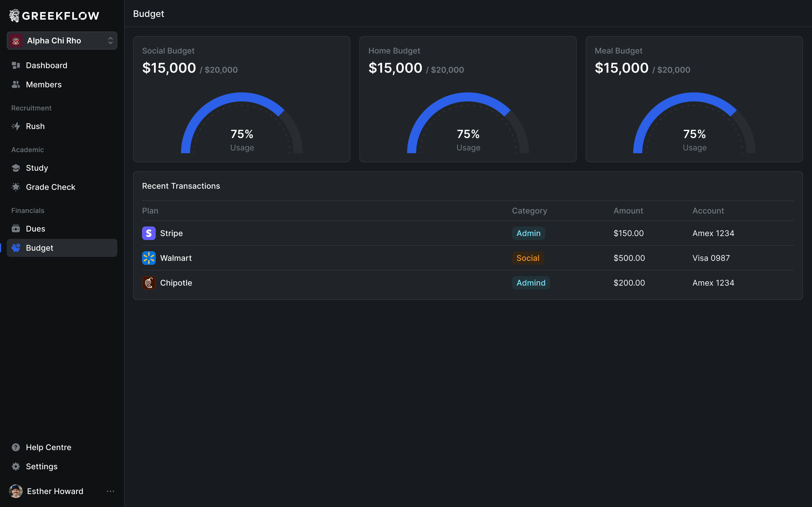Open the Help Centre link
The width and height of the screenshot is (812, 507).
coord(48,447)
